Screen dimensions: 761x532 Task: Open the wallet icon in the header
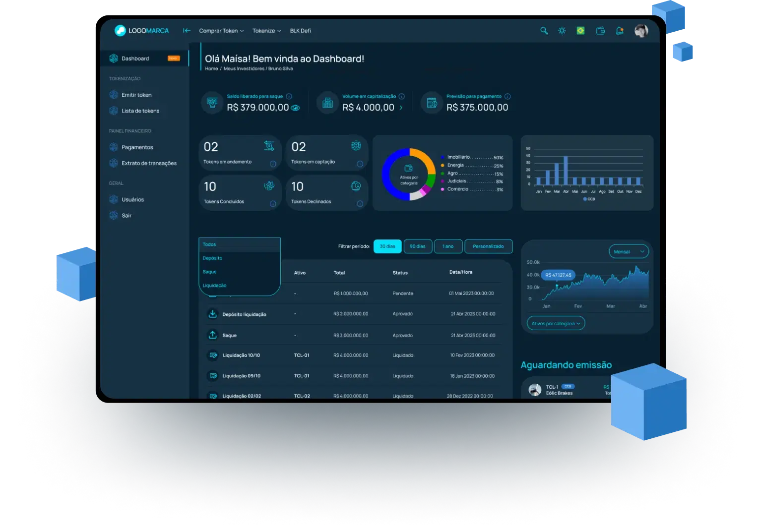pos(600,30)
